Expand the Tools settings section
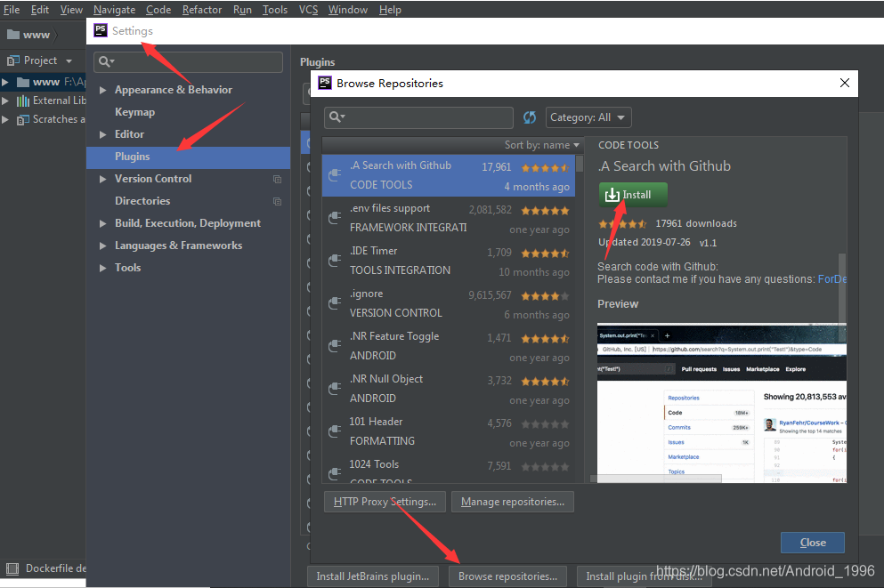 102,268
